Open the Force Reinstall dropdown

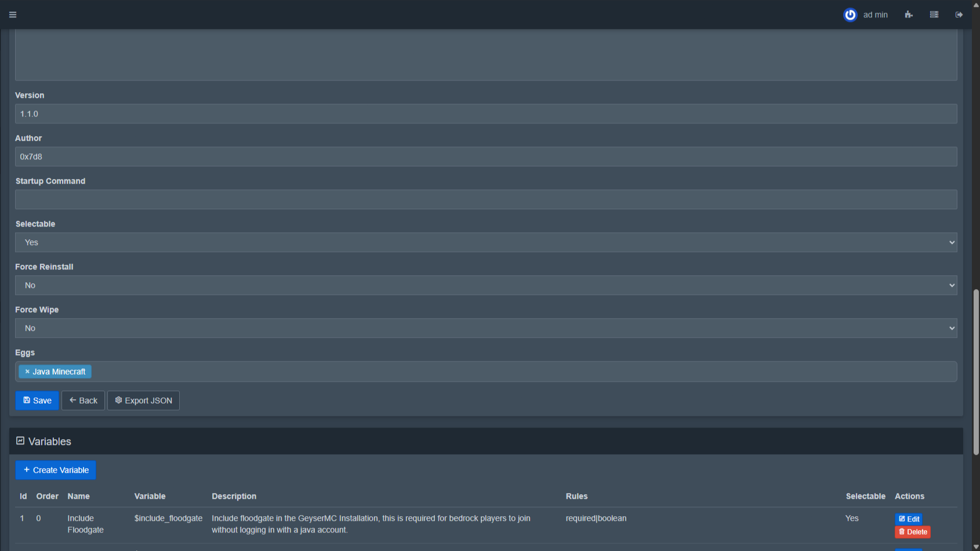pos(485,285)
